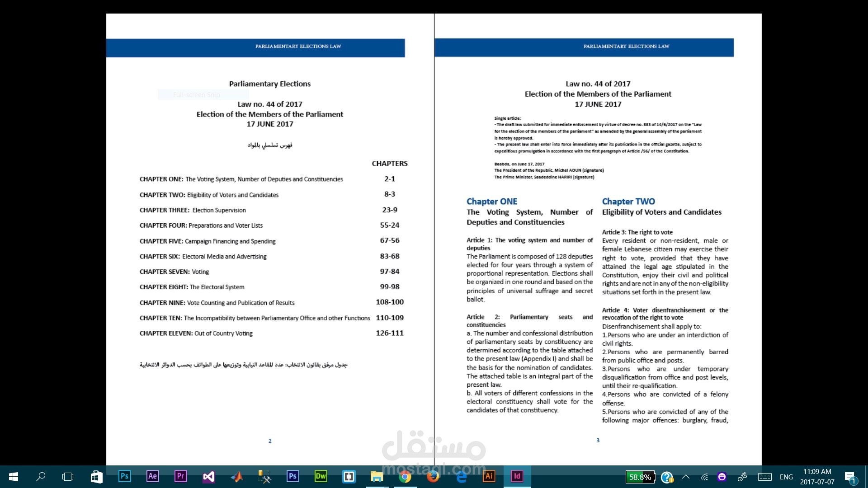The image size is (868, 488).
Task: Toggle the touch keyboard icon
Action: tap(765, 477)
